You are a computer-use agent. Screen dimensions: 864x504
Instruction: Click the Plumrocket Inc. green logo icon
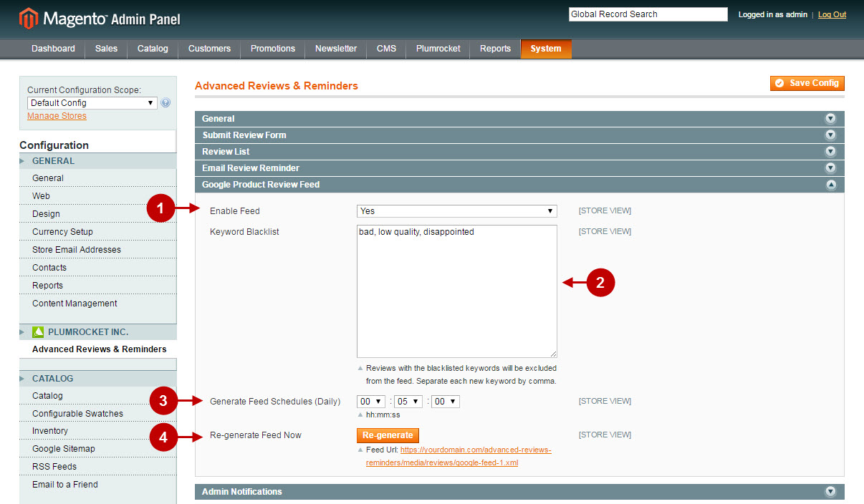click(39, 332)
